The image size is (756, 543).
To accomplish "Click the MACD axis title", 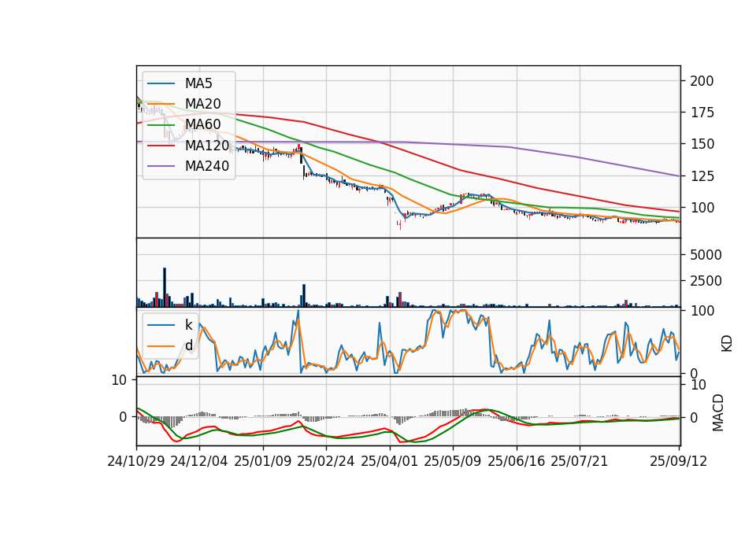I will click(718, 412).
